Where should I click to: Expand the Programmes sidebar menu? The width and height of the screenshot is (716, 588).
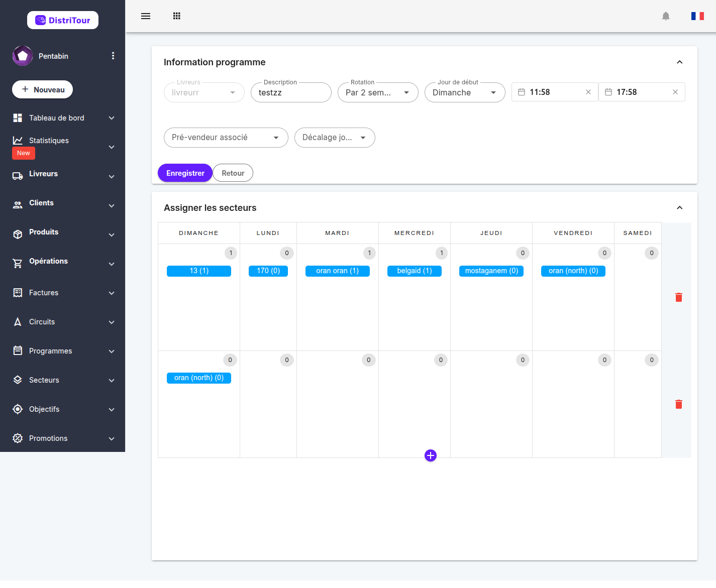click(x=63, y=351)
